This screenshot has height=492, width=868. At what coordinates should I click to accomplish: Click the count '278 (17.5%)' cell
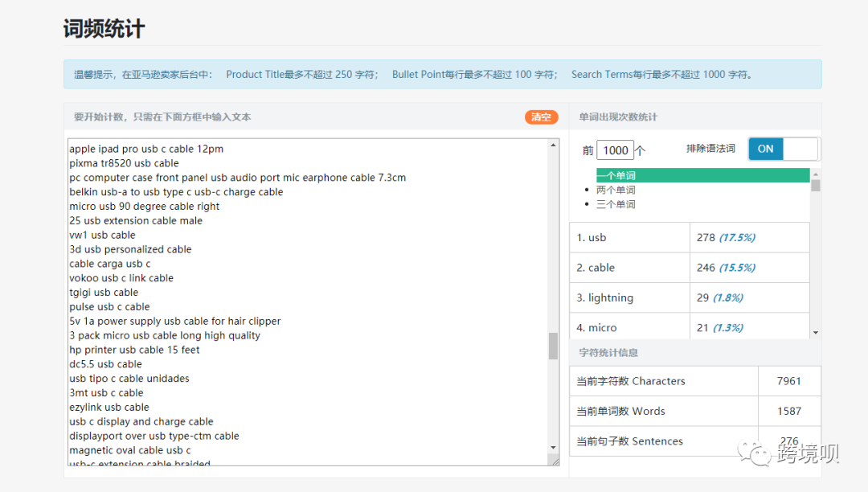coord(750,237)
